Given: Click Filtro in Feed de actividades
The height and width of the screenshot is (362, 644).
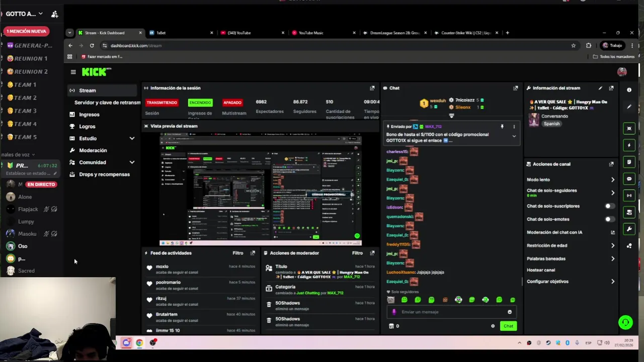Looking at the screenshot, I should (x=238, y=253).
